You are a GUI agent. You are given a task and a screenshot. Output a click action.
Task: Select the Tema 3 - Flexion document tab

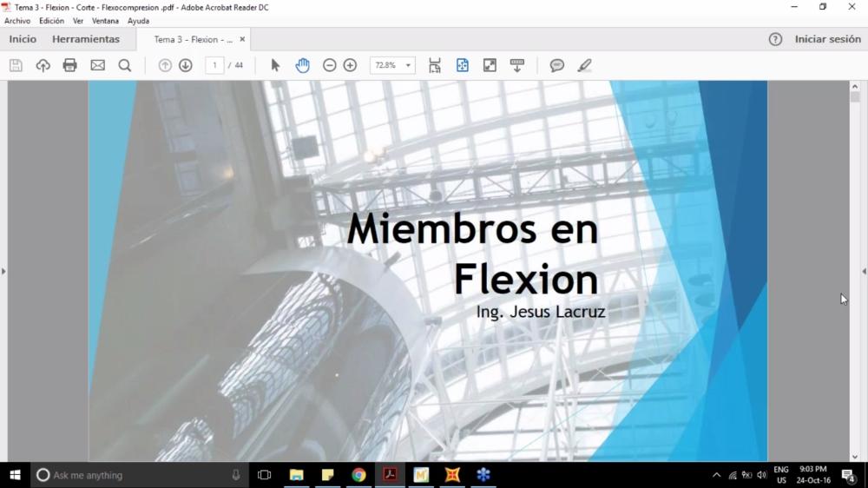(194, 39)
